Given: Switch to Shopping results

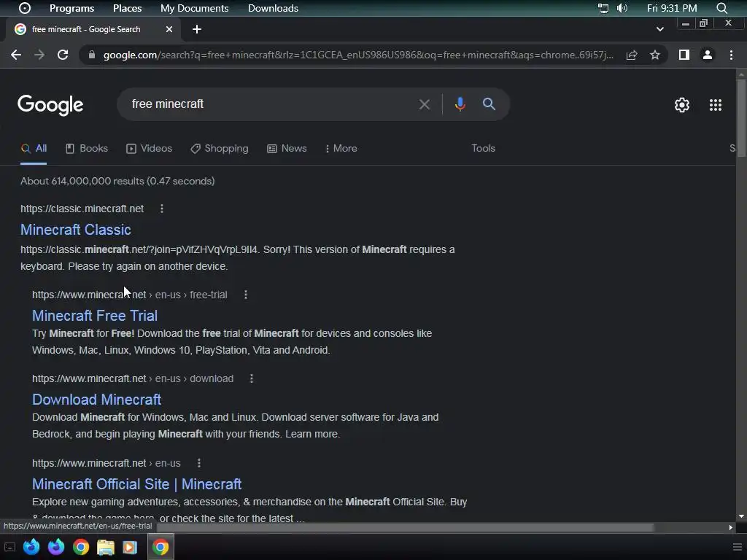Looking at the screenshot, I should (x=219, y=148).
